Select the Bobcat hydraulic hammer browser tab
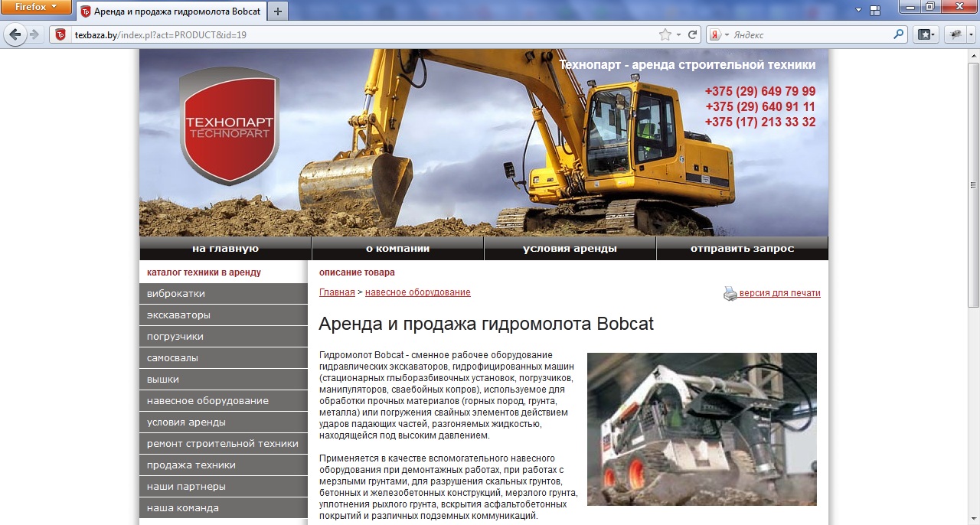The height and width of the screenshot is (525, 980). pyautogui.click(x=171, y=11)
